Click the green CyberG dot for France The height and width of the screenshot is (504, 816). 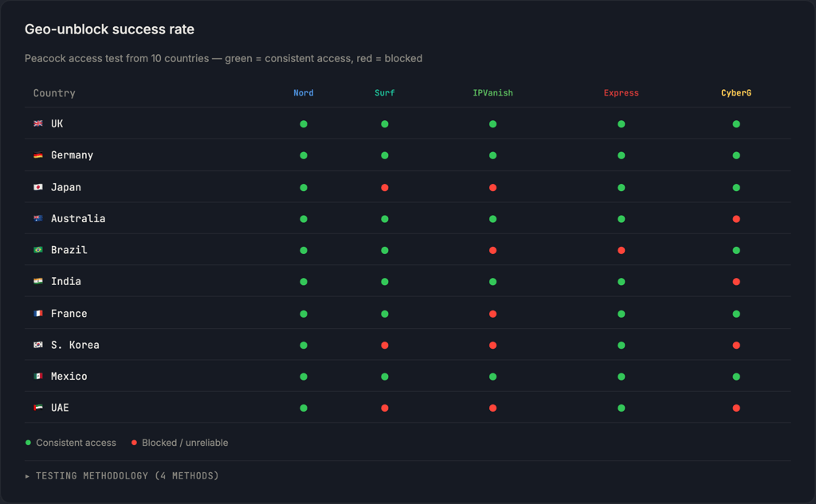tap(736, 315)
